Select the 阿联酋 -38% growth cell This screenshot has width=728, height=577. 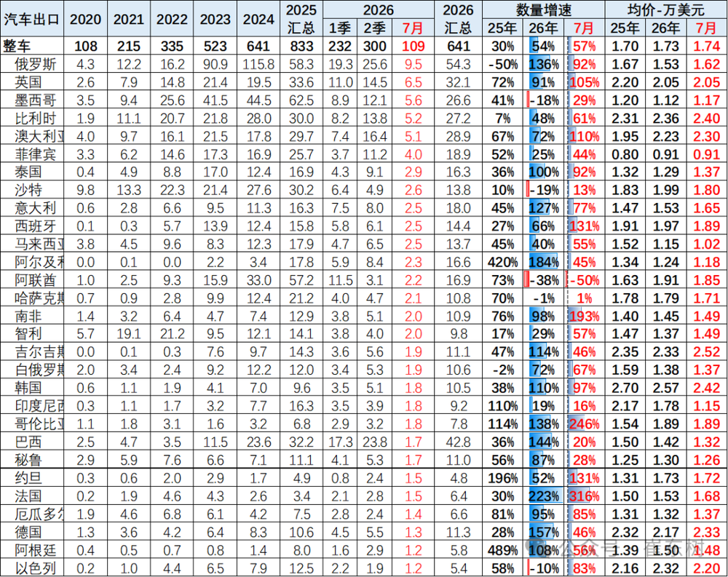[x=543, y=280]
